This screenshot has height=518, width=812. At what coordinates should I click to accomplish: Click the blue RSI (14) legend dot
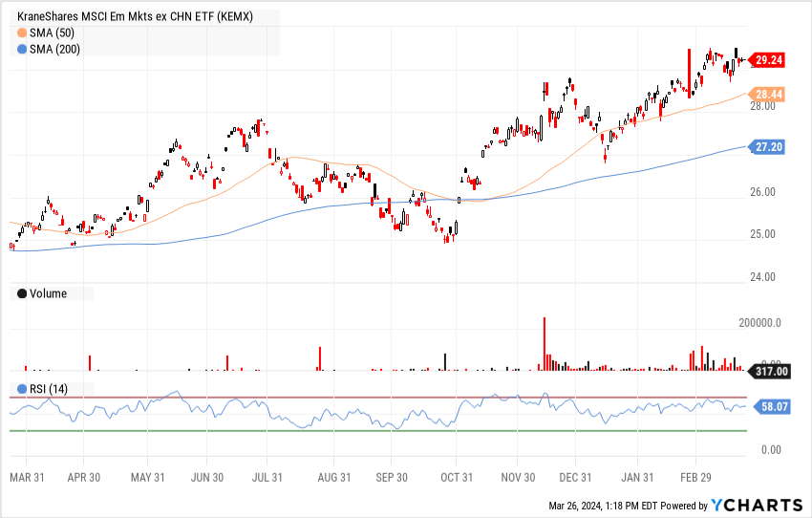[23, 389]
